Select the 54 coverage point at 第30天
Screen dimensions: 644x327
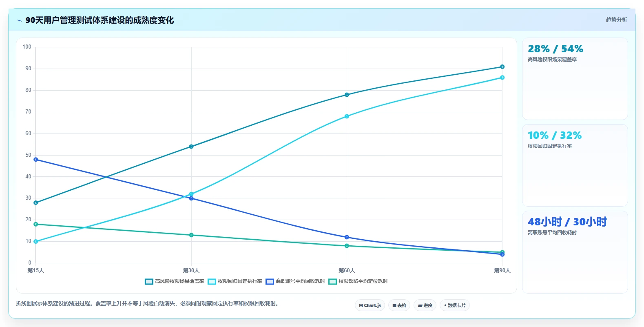pyautogui.click(x=191, y=147)
